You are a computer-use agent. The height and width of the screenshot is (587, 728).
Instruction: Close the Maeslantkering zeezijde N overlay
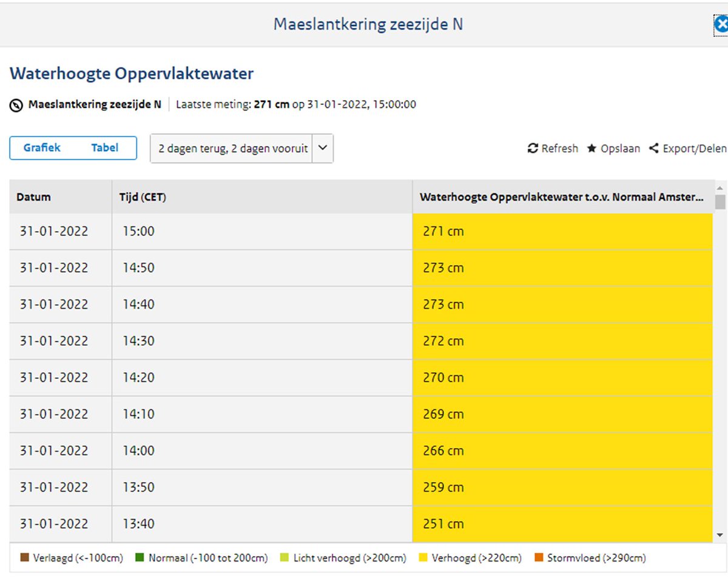[721, 24]
